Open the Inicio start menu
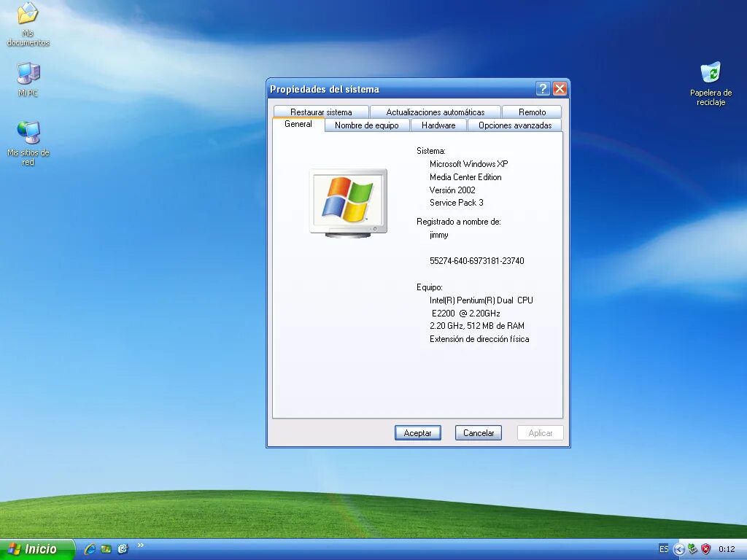The height and width of the screenshot is (560, 747). [36, 549]
